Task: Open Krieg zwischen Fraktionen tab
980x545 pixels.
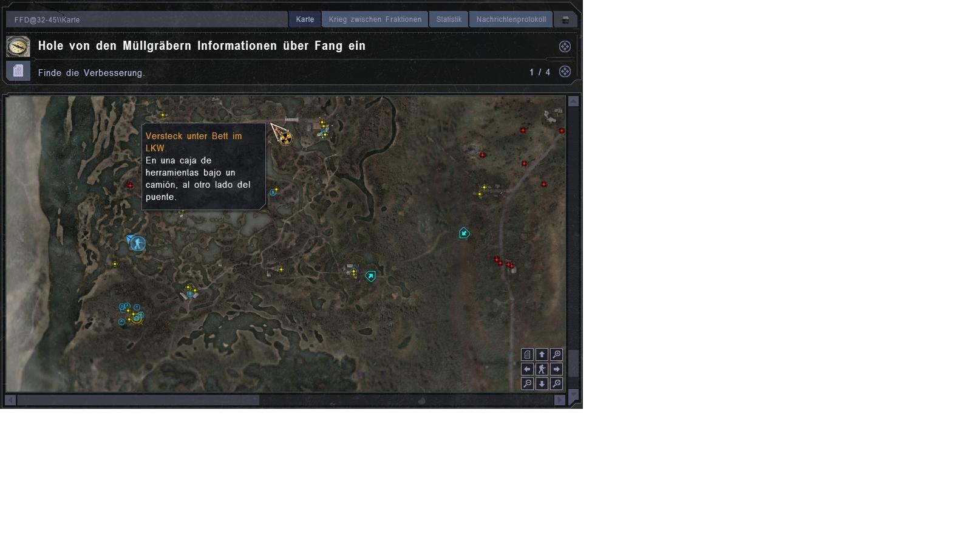Action: coord(375,19)
